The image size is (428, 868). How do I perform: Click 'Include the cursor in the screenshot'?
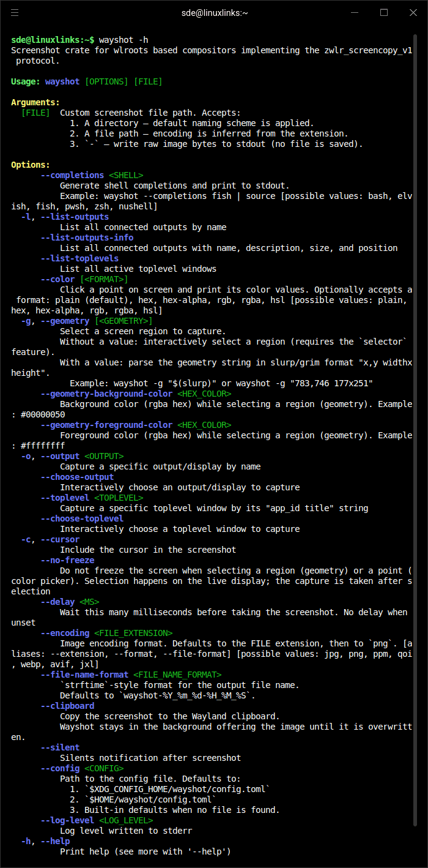(x=148, y=550)
